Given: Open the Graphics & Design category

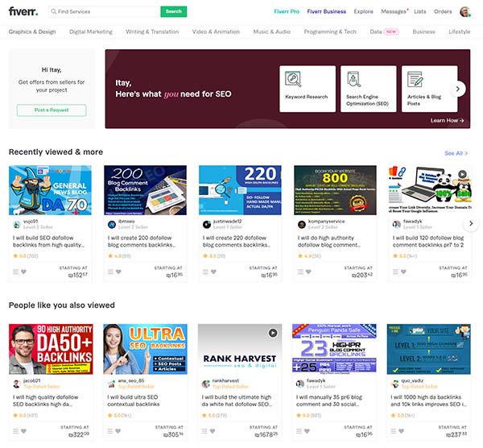Looking at the screenshot, I should [x=32, y=31].
